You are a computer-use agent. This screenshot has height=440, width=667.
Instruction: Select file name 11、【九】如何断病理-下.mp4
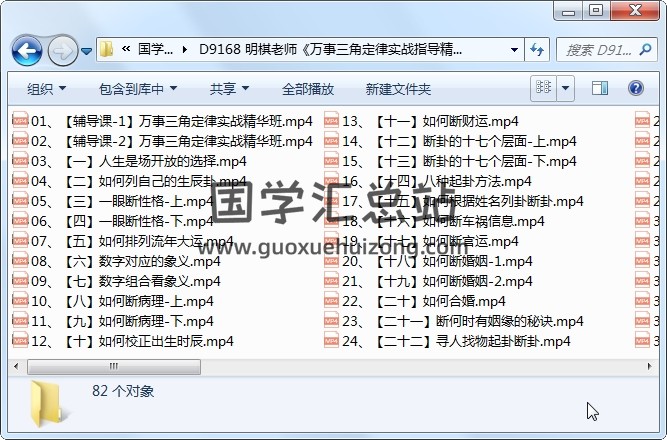coord(122,321)
